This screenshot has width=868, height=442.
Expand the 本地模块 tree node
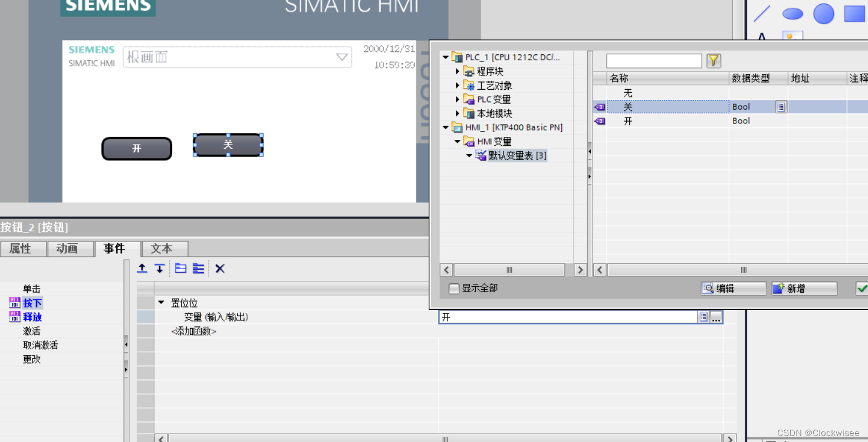click(x=458, y=113)
